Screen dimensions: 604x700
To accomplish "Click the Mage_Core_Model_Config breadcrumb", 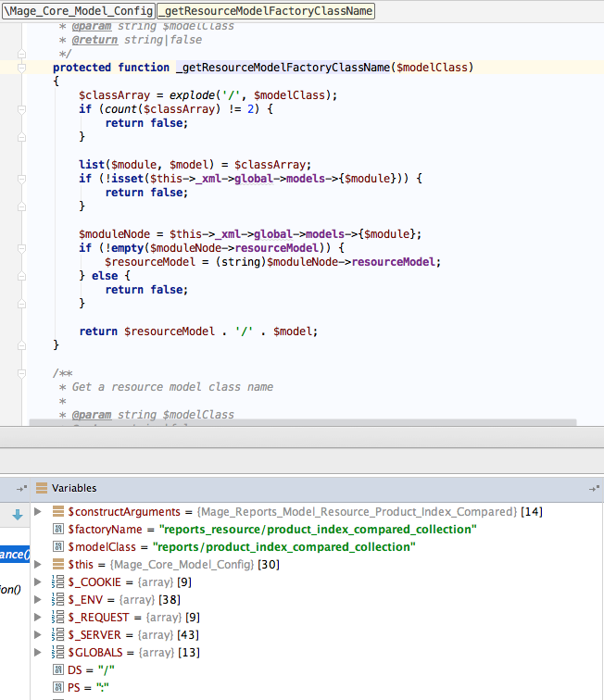I will [79, 11].
